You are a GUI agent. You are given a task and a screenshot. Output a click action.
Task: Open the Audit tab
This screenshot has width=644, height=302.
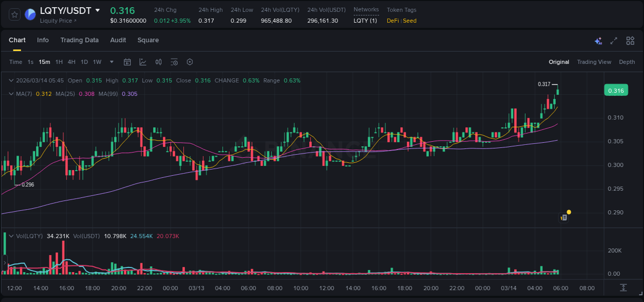118,40
